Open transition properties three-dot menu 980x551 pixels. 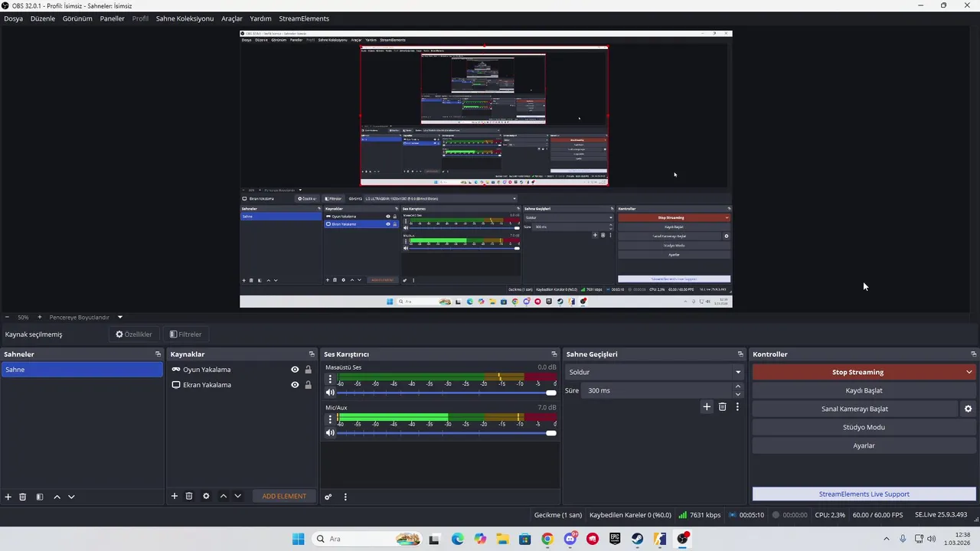(x=737, y=406)
